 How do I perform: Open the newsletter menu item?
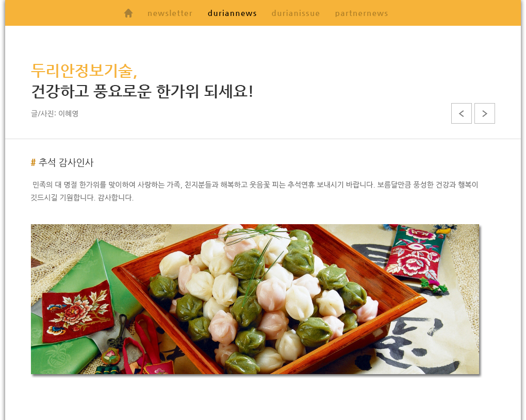pos(170,13)
